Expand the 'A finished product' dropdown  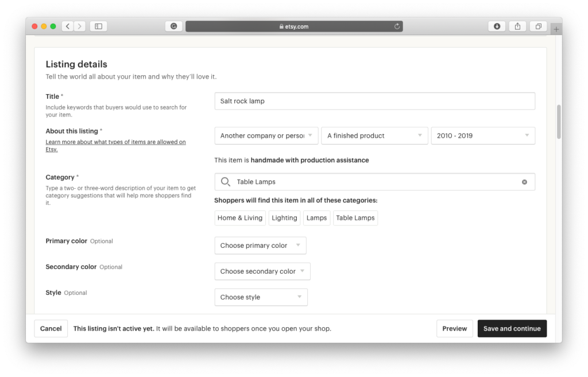pos(374,136)
